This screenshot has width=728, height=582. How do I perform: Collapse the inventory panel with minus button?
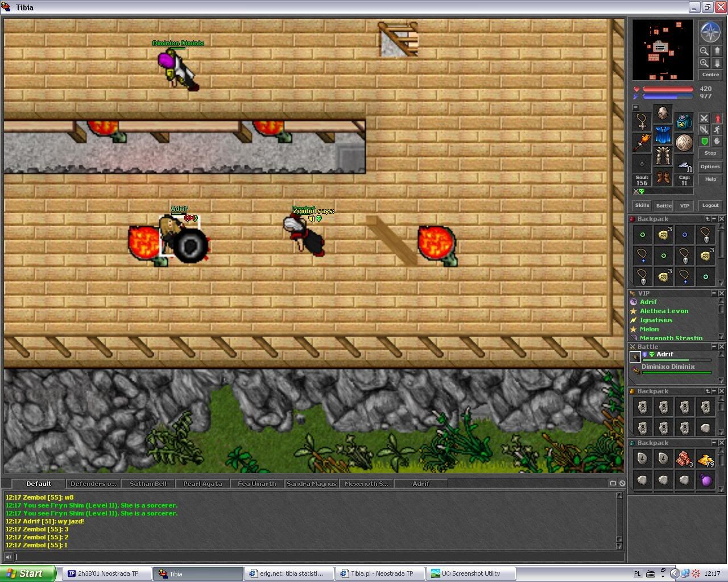636,107
